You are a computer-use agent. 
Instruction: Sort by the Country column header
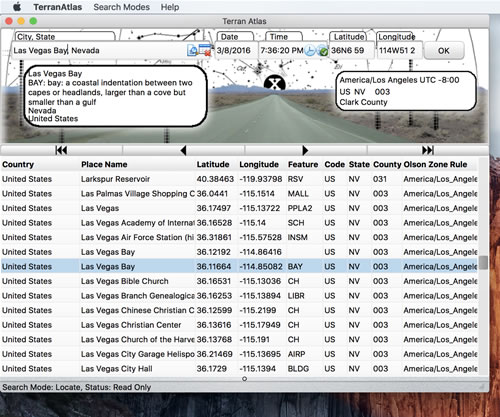click(x=18, y=164)
